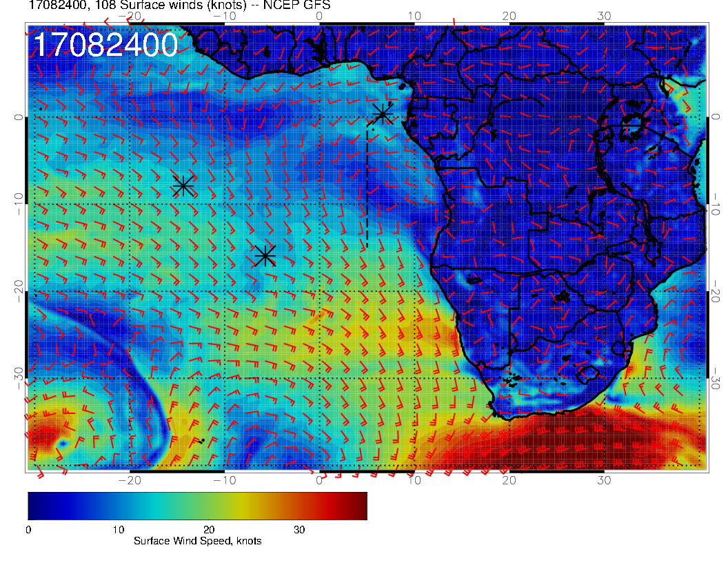Click the -10 longitude label on the top axis
The width and height of the screenshot is (728, 563).
coord(225,16)
